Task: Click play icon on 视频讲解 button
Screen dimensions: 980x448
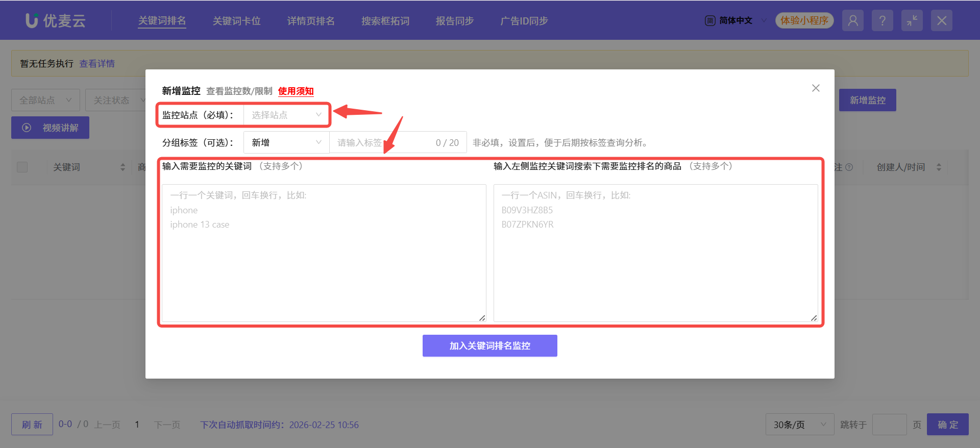Action: [x=27, y=128]
